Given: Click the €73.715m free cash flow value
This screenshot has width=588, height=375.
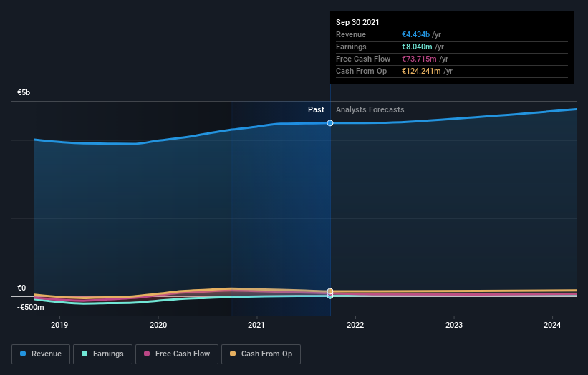Looking at the screenshot, I should point(419,59).
